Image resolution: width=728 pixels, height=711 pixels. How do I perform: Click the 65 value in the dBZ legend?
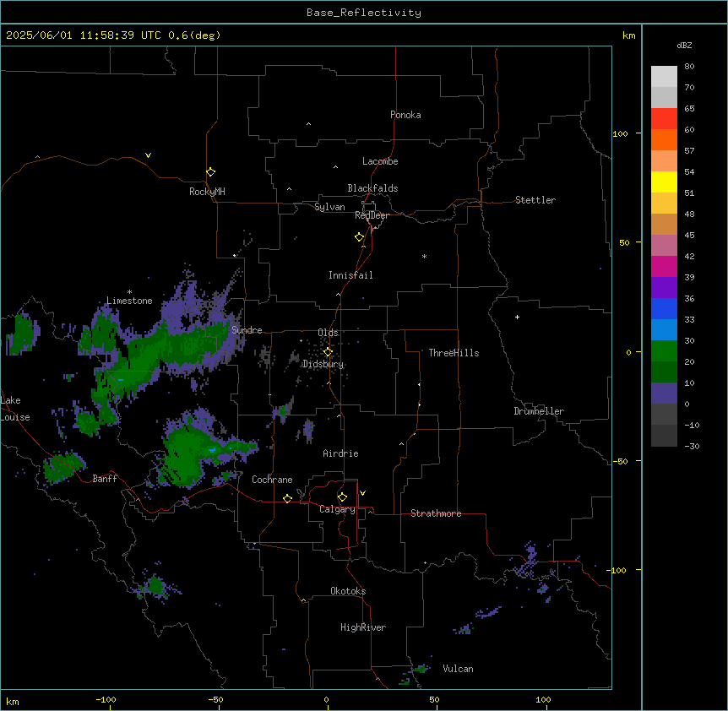[x=689, y=108]
